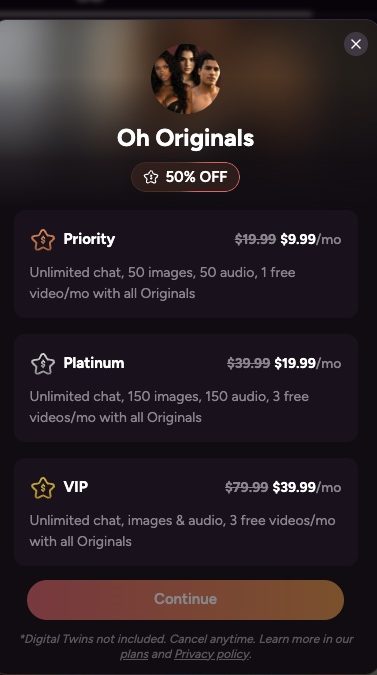This screenshot has height=675, width=377.
Task: Click the Oh Originals circular avatar image
Action: tap(185, 79)
